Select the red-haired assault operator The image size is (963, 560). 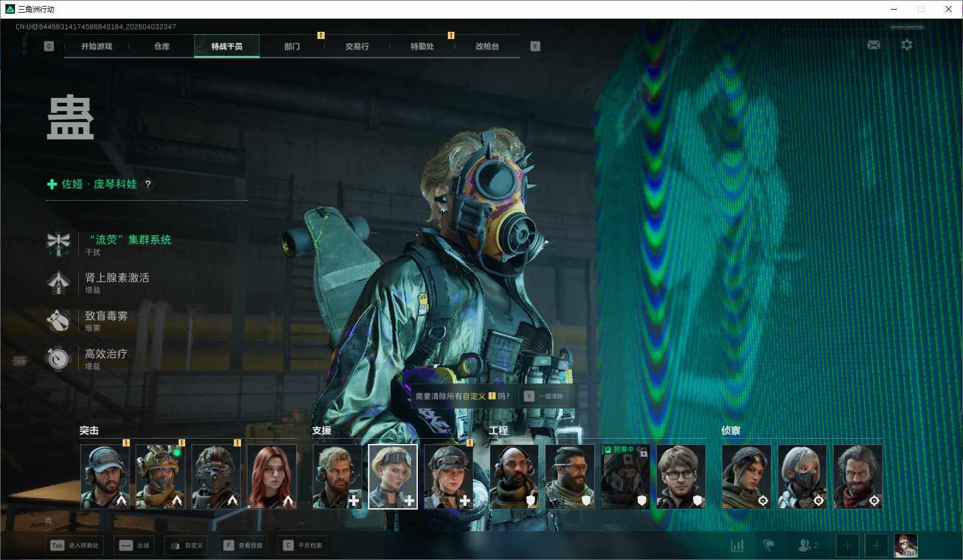coord(272,477)
